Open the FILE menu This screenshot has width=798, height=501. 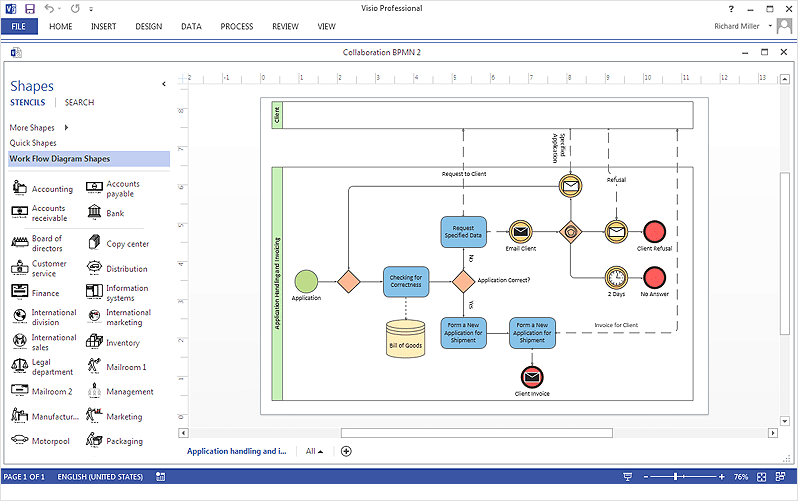coord(20,26)
